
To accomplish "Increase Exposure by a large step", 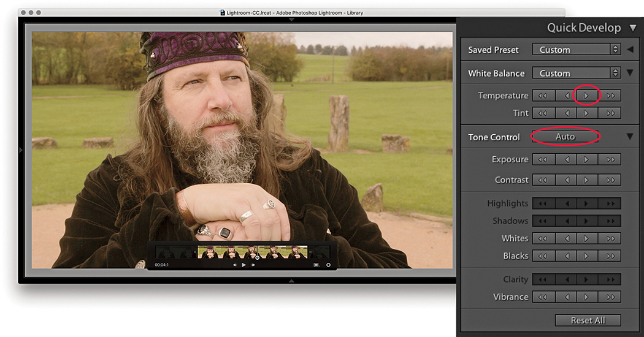I will click(610, 160).
